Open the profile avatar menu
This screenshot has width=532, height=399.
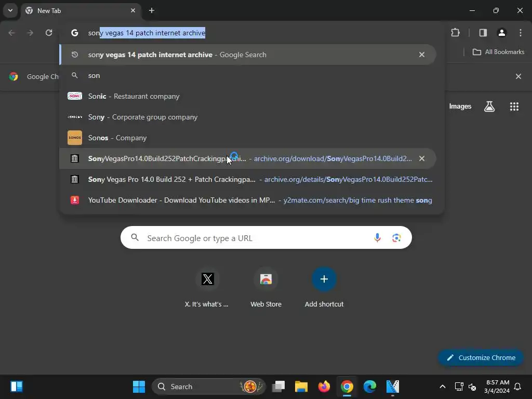(502, 33)
